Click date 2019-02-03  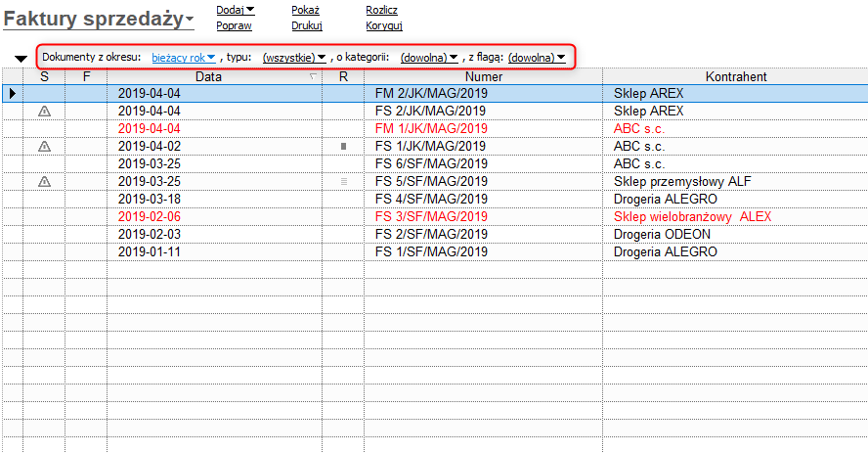(149, 234)
